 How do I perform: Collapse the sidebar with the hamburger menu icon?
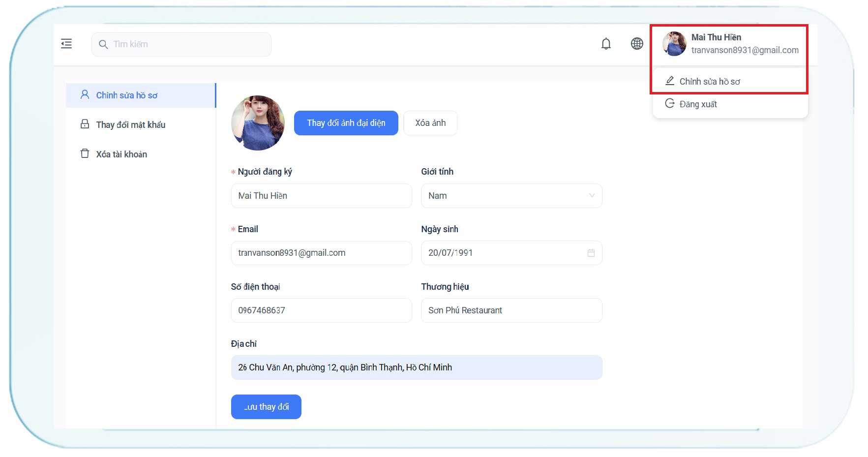pyautogui.click(x=66, y=44)
